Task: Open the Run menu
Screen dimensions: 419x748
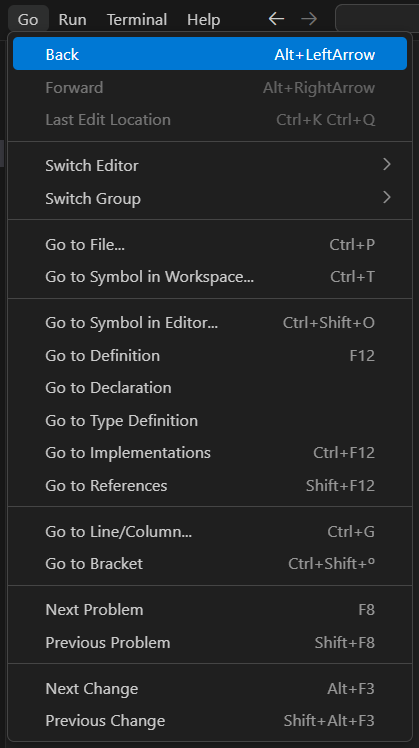Action: (73, 20)
